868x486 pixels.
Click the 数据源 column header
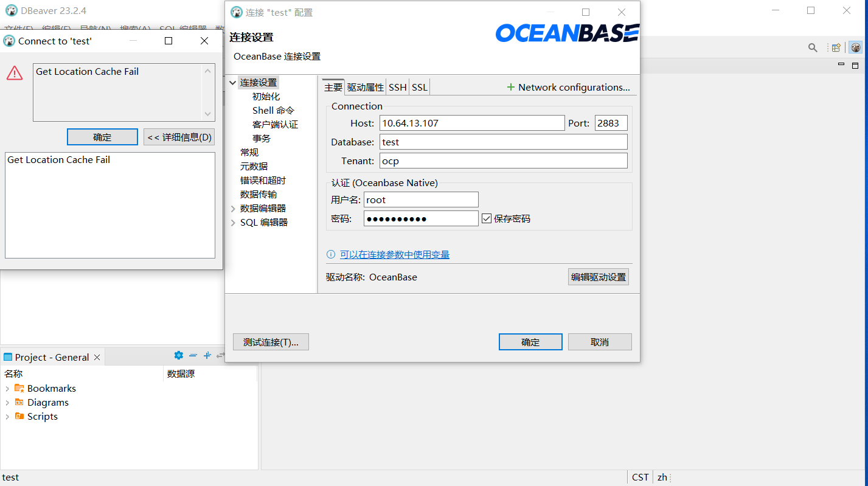click(181, 373)
